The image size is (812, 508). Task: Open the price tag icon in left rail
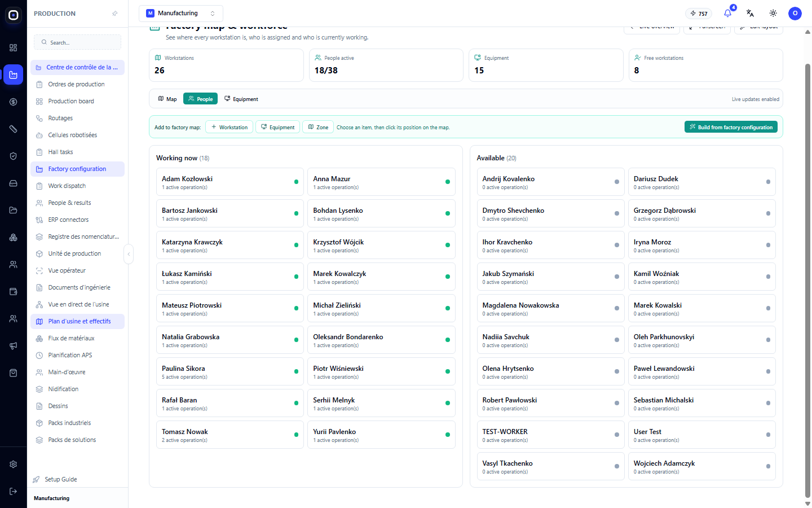(x=14, y=129)
